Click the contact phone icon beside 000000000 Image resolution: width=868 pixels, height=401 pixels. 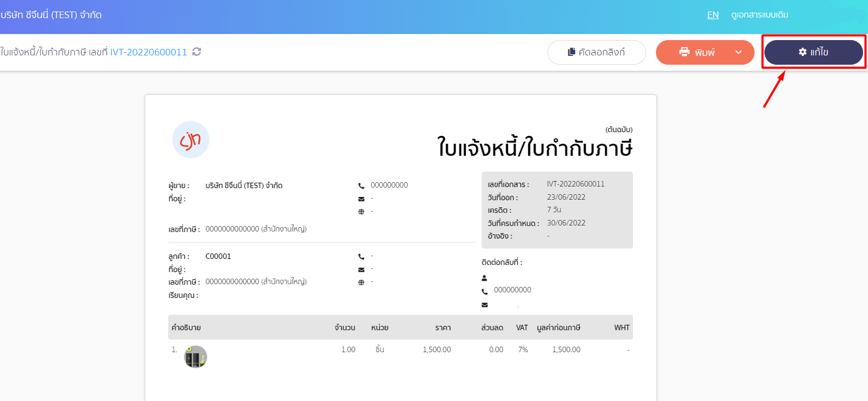[484, 291]
